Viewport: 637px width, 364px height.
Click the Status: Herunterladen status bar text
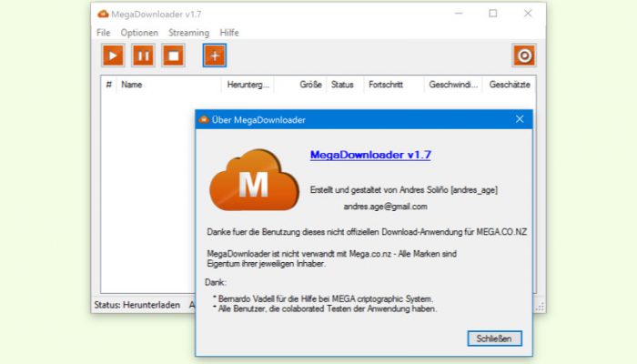click(x=136, y=305)
